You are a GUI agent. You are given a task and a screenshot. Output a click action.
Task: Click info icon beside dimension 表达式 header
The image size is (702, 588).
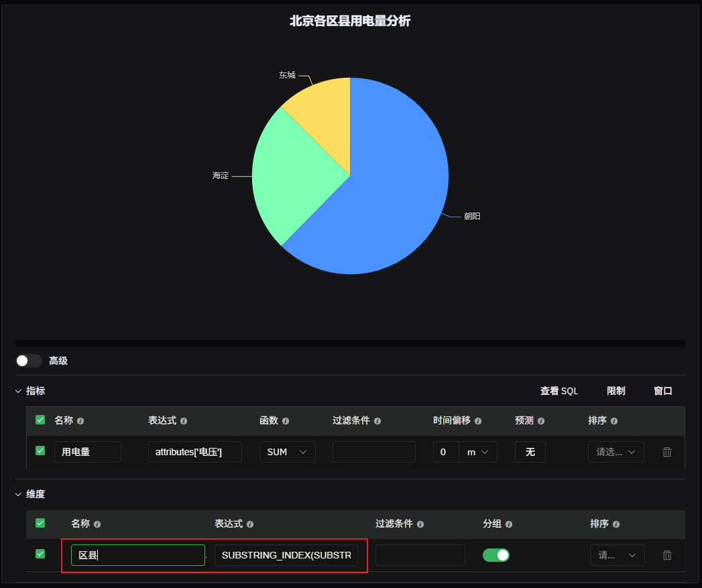(250, 524)
